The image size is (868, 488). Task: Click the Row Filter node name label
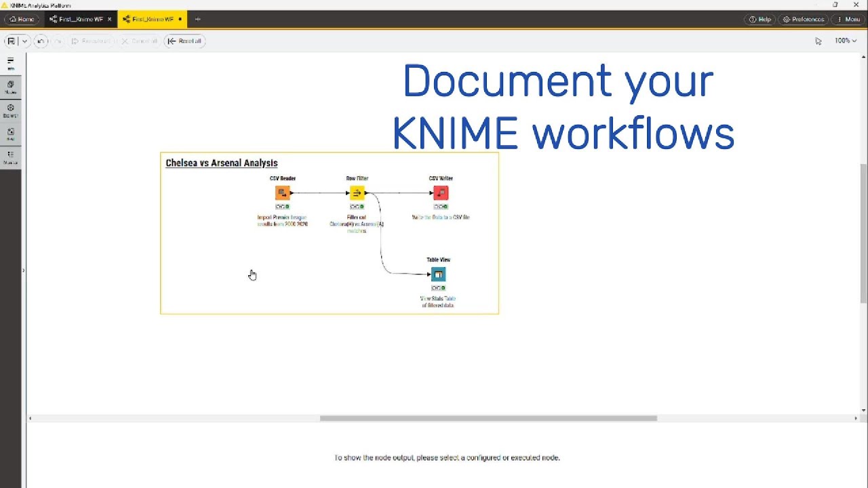click(357, 178)
